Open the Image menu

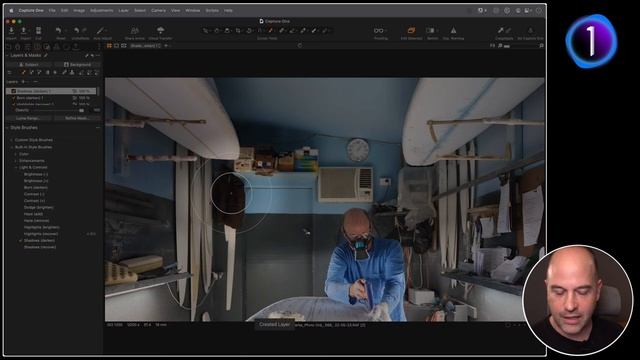(79, 10)
